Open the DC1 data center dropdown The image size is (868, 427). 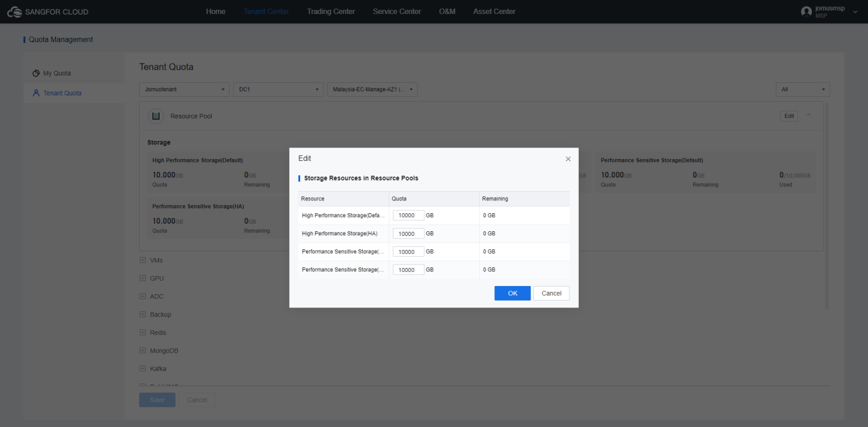pyautogui.click(x=279, y=90)
